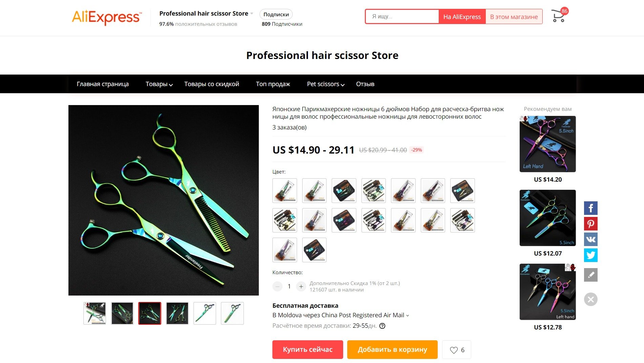Viewport: 644px width, 363px height.
Task: Expand the Товары menu dropdown
Action: point(159,84)
